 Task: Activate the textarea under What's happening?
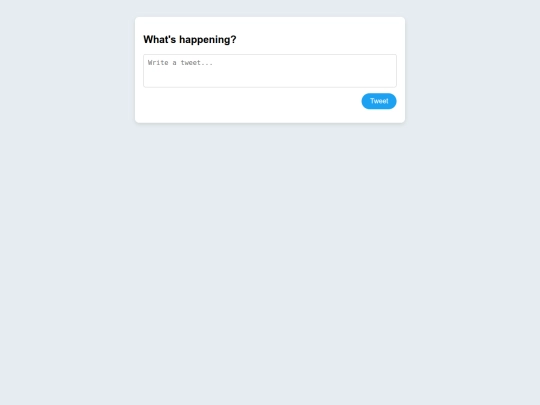tap(270, 71)
